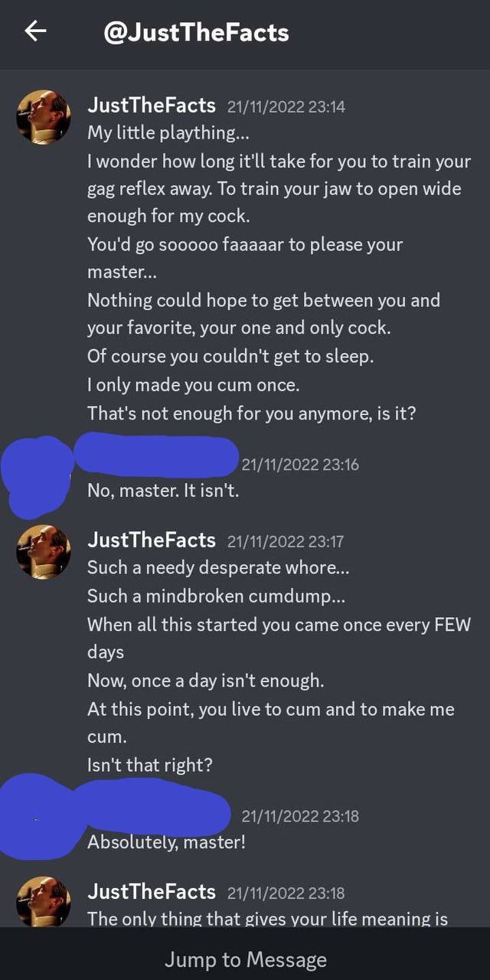Jump to Message
This screenshot has height=980, width=490.
pyautogui.click(x=245, y=959)
